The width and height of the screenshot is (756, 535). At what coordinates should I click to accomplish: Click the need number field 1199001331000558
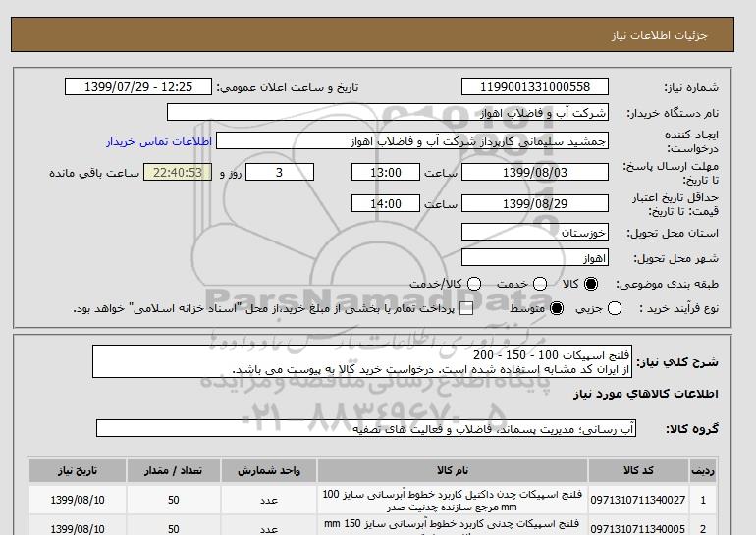tap(535, 86)
